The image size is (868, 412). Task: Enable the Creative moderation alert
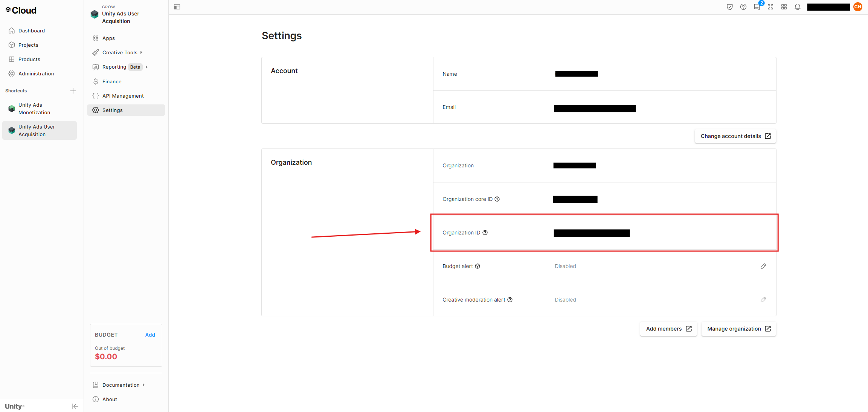click(x=763, y=300)
